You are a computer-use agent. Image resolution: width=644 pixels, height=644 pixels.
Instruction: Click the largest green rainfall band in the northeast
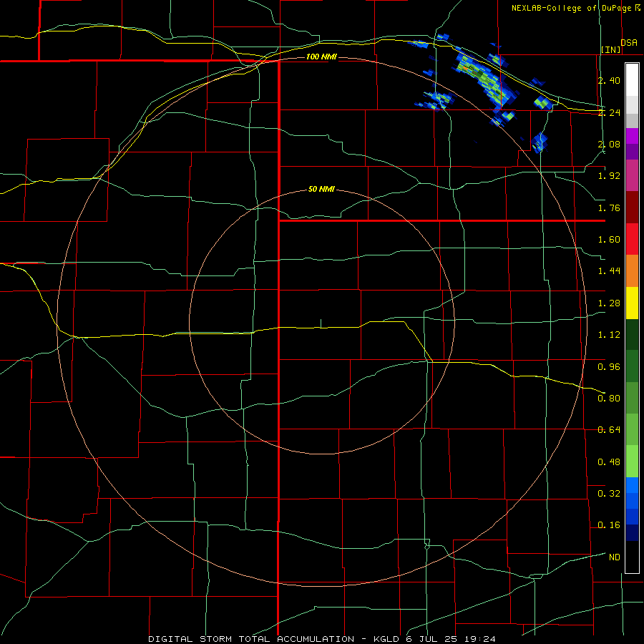[x=484, y=80]
